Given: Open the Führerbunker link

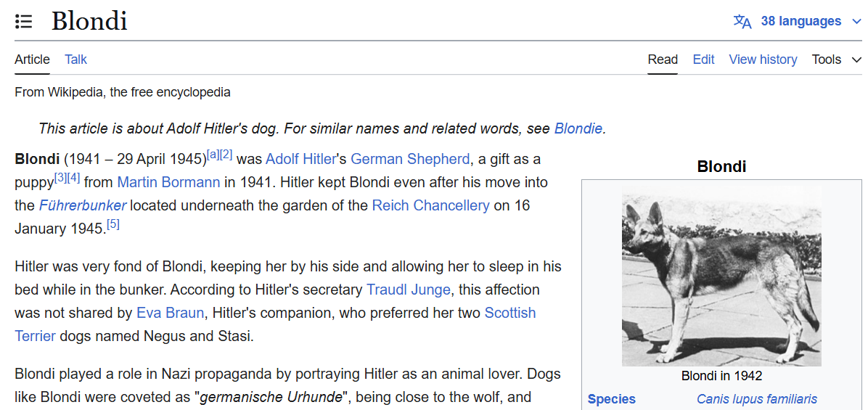Looking at the screenshot, I should pyautogui.click(x=83, y=205).
